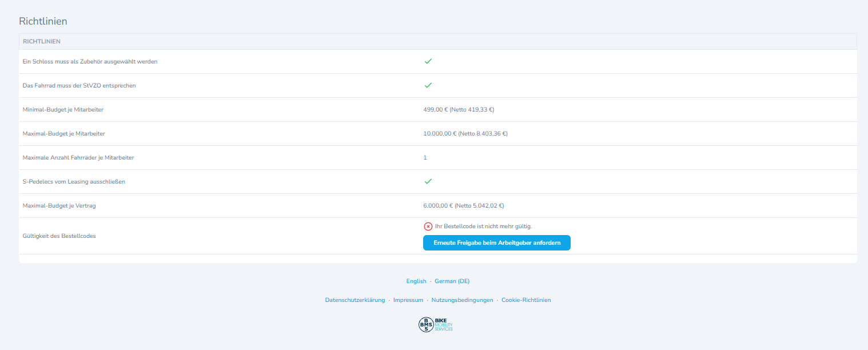Click the 'Maximal-Budget je Mitarbeiter' label
The width and height of the screenshot is (868, 350).
click(x=63, y=133)
